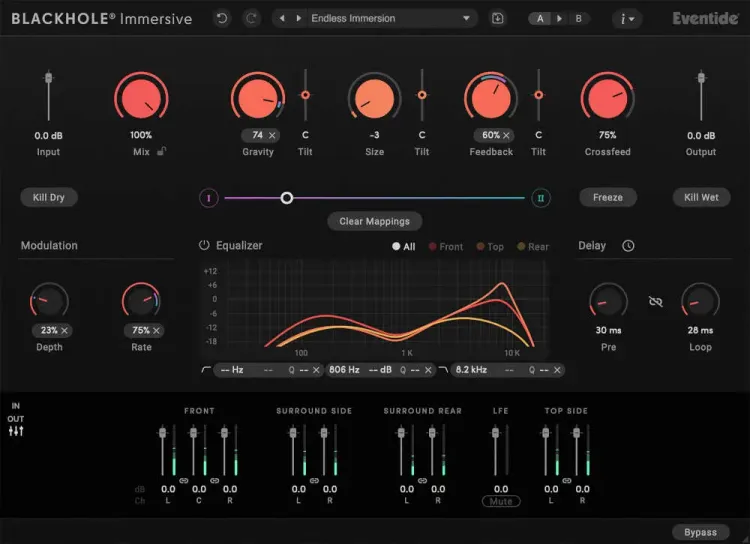Screen dimensions: 750x544
Task: Remove the Rate 75% mapping
Action: coord(156,330)
